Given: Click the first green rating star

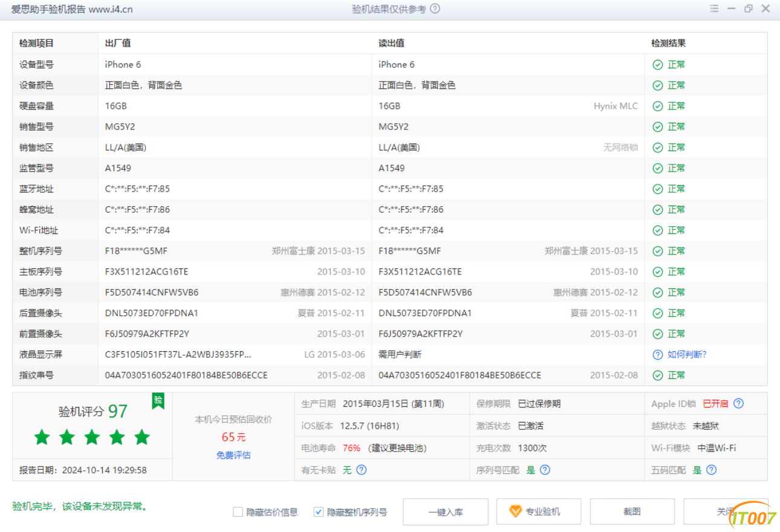Looking at the screenshot, I should click(x=42, y=437).
